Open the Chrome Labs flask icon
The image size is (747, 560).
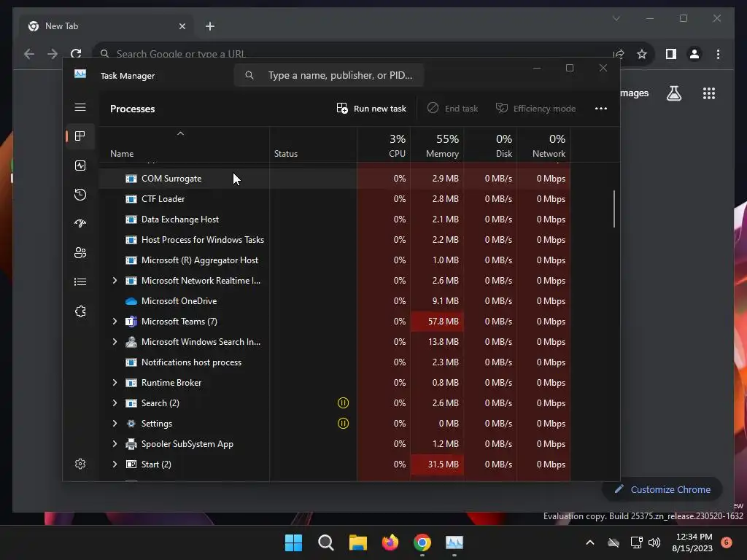(x=673, y=93)
